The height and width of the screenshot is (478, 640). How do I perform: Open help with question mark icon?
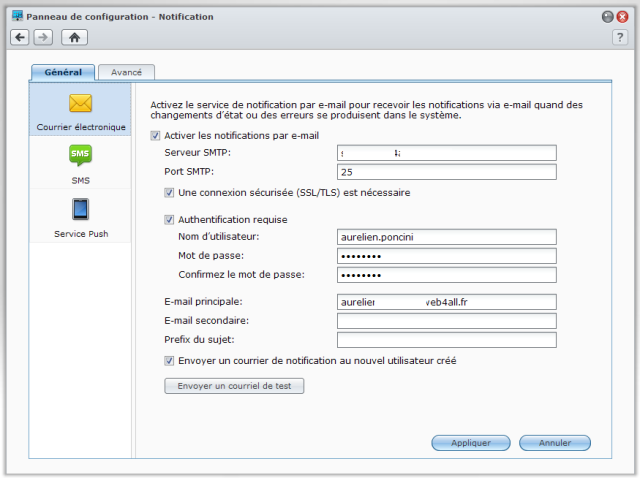619,37
